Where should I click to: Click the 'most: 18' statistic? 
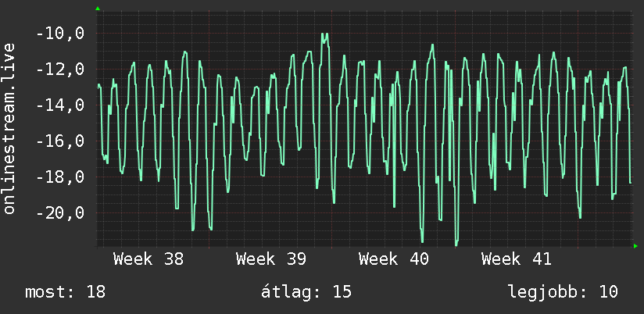66,292
